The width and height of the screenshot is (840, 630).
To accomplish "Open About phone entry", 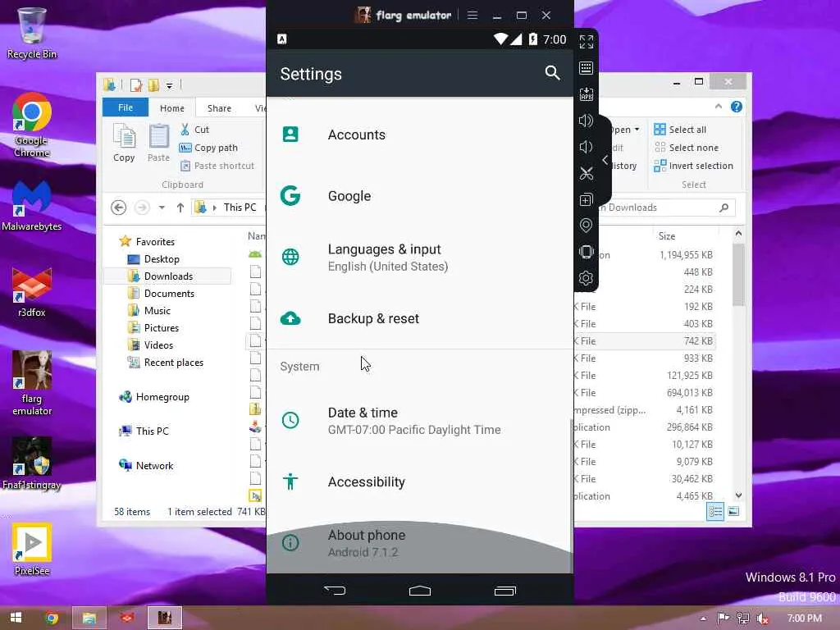I will tap(419, 543).
